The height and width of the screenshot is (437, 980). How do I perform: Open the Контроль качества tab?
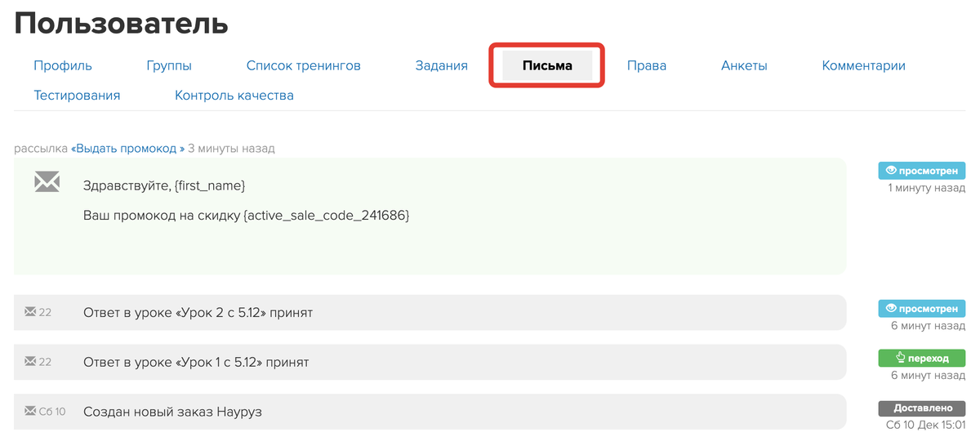click(234, 96)
